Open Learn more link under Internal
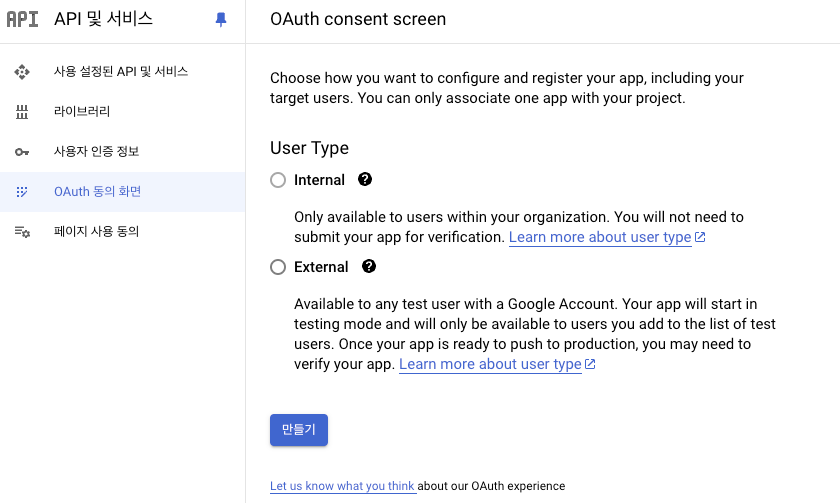The width and height of the screenshot is (840, 503). 600,237
